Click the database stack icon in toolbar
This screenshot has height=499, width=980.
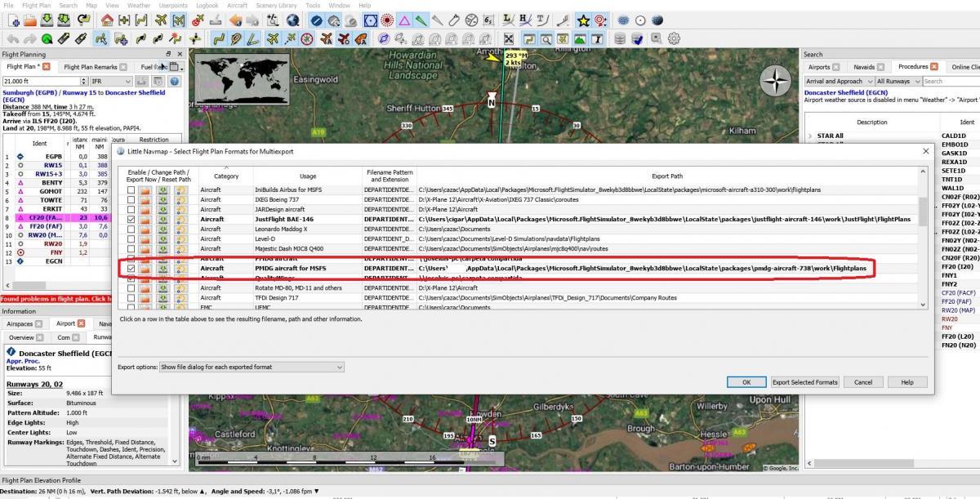coord(620,38)
